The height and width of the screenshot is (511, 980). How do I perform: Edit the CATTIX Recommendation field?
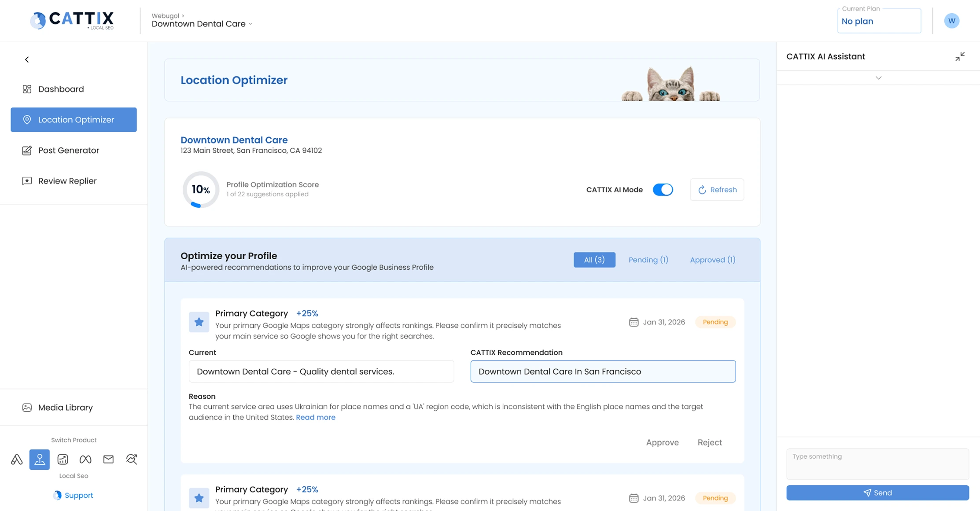coord(603,371)
